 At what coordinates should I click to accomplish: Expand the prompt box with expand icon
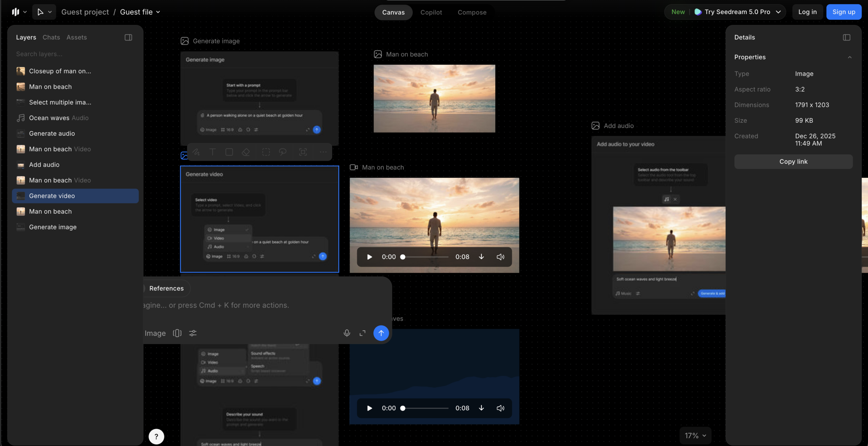(x=362, y=333)
